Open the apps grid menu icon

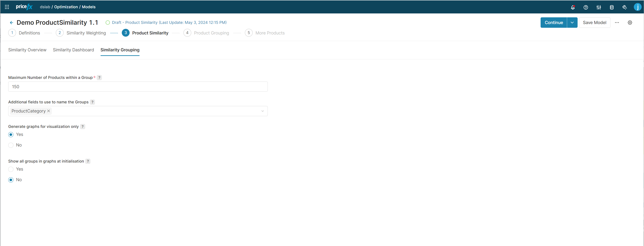(x=7, y=7)
